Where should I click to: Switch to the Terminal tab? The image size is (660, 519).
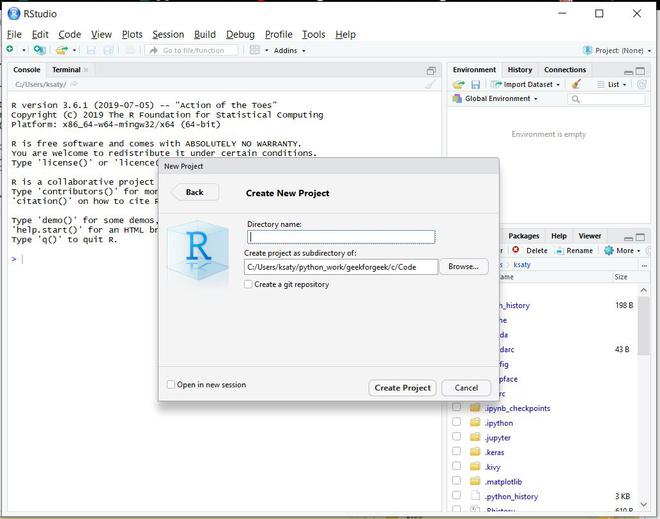67,70
